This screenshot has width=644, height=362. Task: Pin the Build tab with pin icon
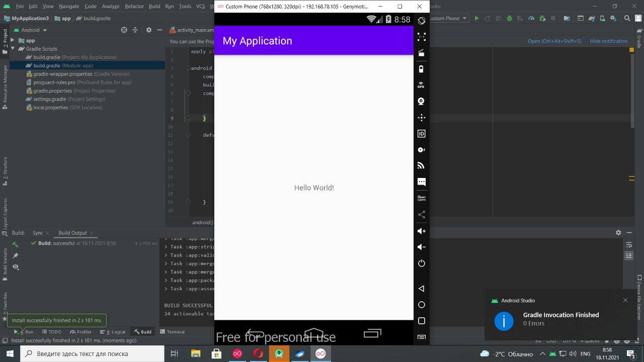(16, 256)
